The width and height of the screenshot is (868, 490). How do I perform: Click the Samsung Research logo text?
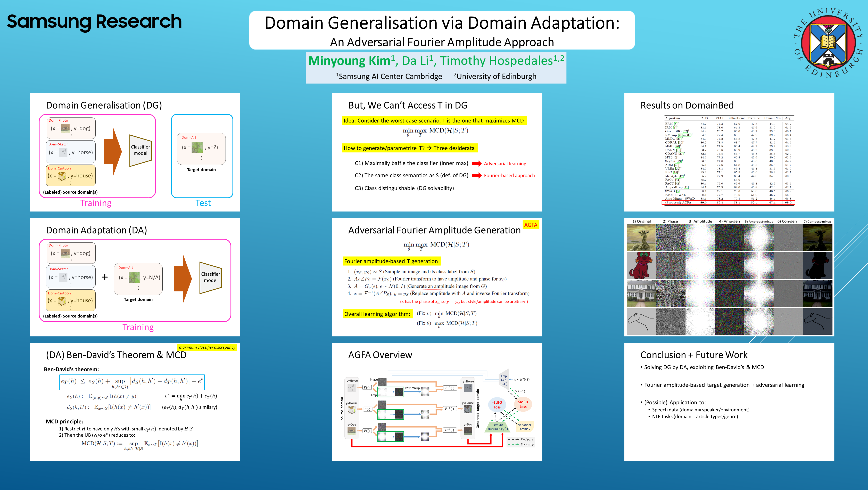[94, 22]
